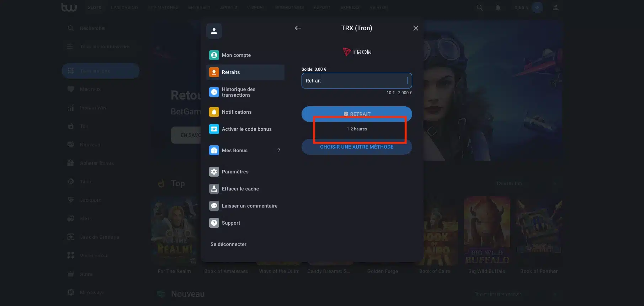Image resolution: width=644 pixels, height=306 pixels.
Task: Open Book of Panther game thumbnail
Action: pyautogui.click(x=539, y=231)
